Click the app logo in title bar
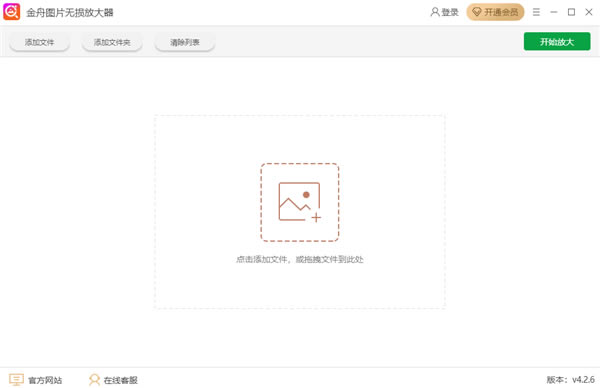Image resolution: width=600 pixels, height=388 pixels. 11,12
